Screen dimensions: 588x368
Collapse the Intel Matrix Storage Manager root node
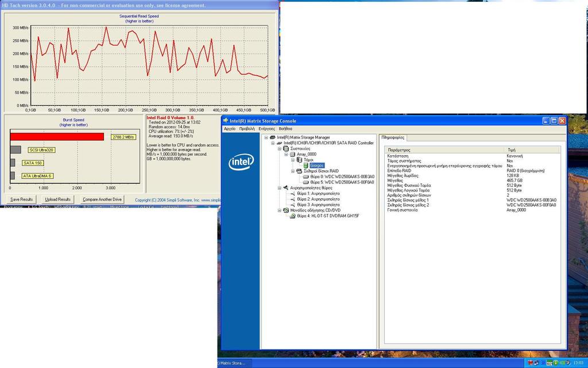[x=266, y=137]
